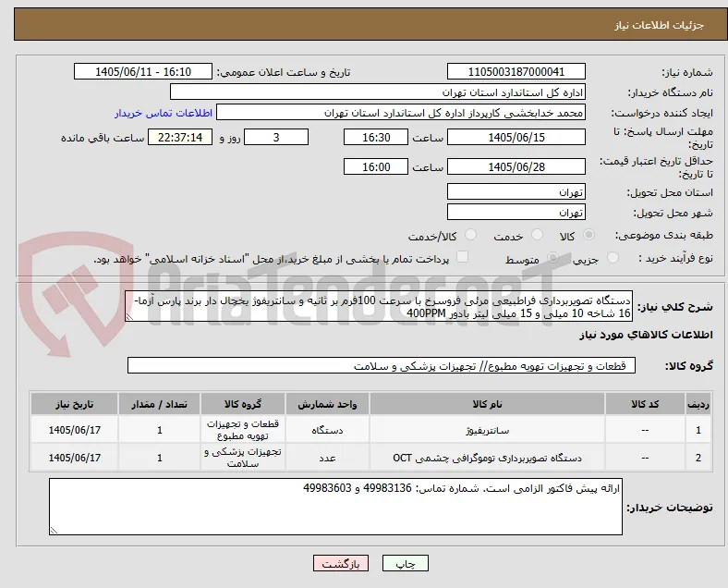Click the need date cell of سانتریفیوژ row

[74, 430]
